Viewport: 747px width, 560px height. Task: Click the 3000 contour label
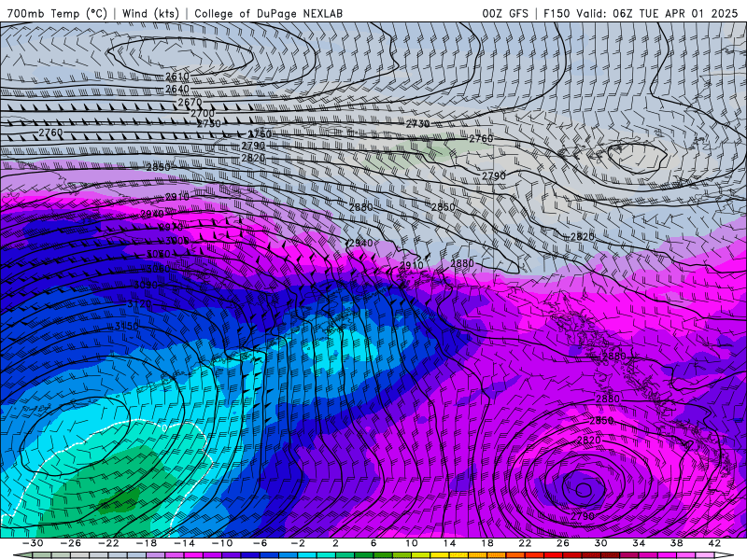[x=176, y=241]
